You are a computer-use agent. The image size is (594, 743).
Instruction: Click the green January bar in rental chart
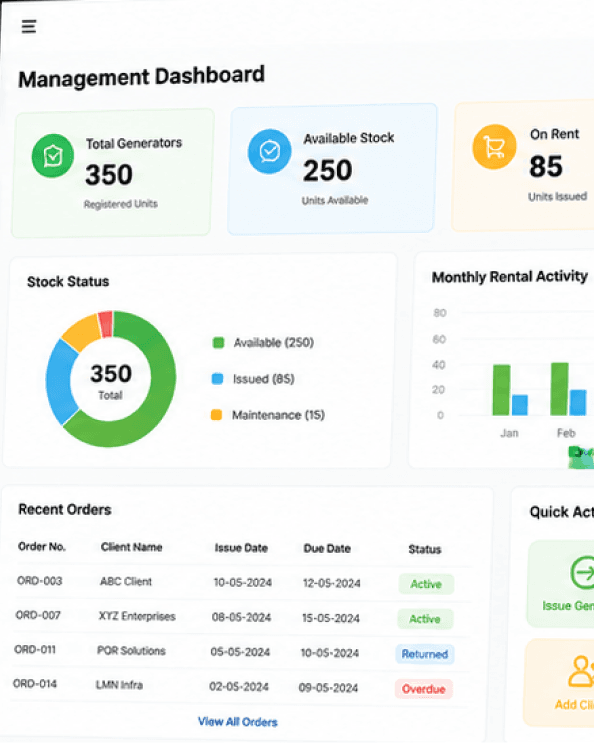502,390
